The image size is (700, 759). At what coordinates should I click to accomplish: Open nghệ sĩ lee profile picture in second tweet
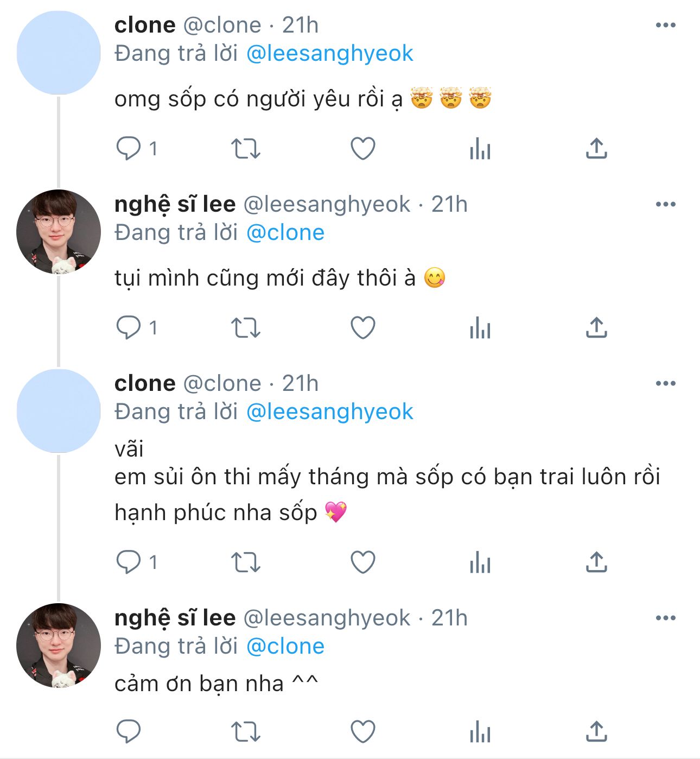click(59, 232)
